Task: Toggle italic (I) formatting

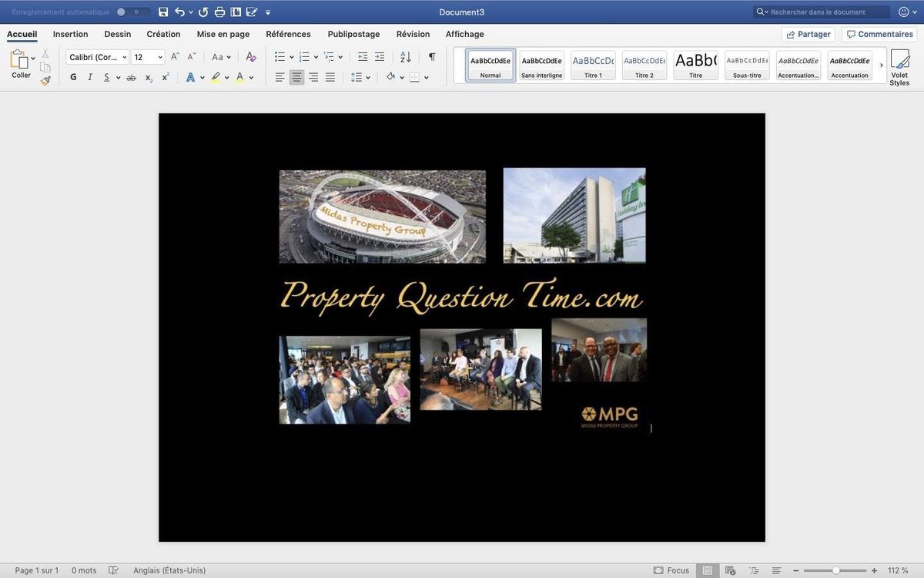Action: coord(90,77)
